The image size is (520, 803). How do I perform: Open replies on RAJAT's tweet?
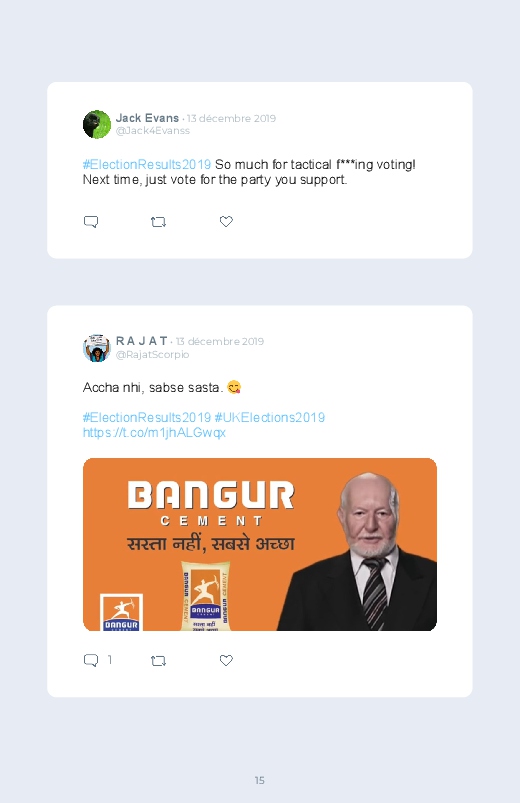tap(91, 660)
